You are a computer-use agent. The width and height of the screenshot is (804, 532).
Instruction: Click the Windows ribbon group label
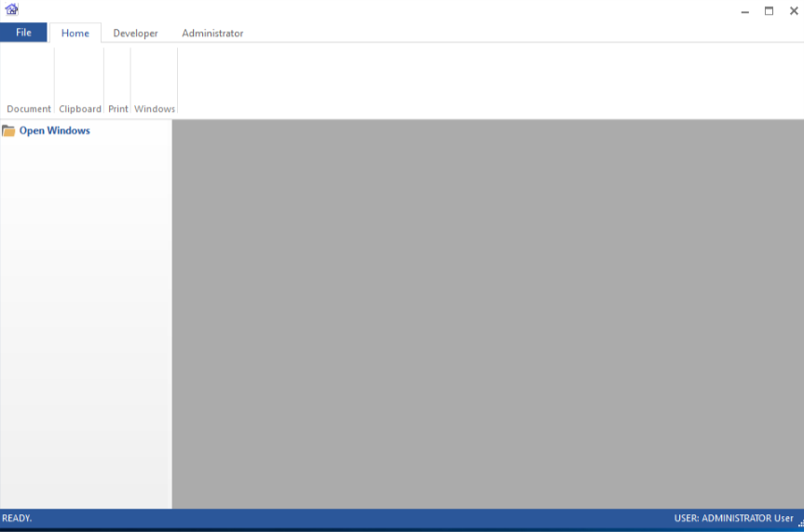155,109
